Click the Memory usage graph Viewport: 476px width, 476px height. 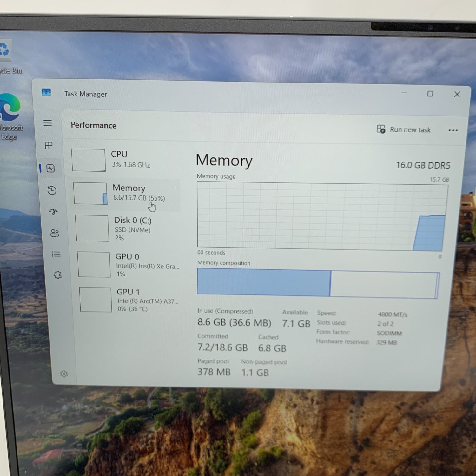[x=322, y=216]
